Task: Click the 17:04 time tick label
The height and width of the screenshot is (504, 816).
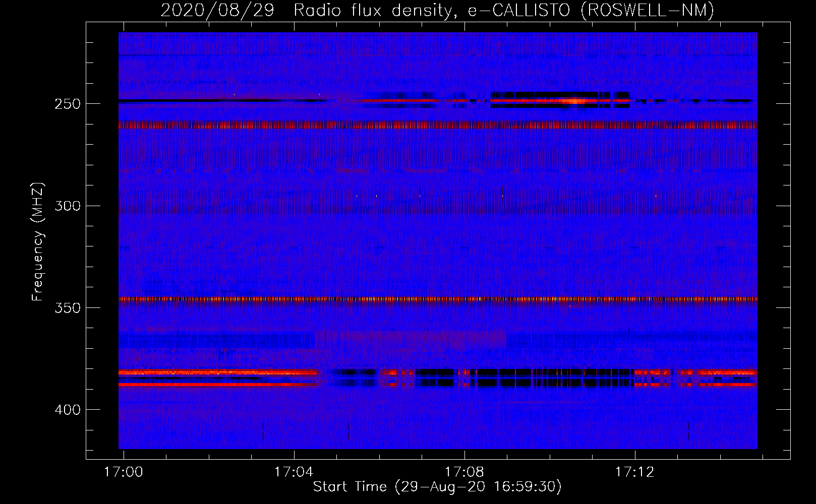Action: point(294,472)
